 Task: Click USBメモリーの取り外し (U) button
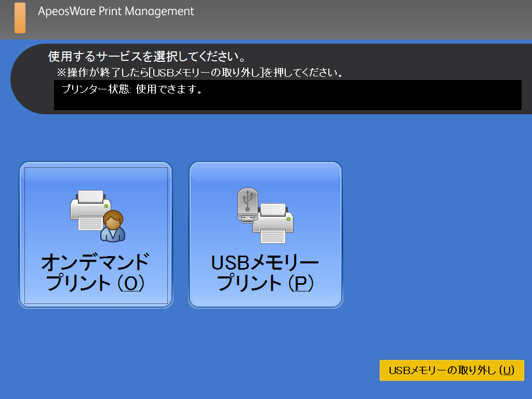click(x=452, y=370)
